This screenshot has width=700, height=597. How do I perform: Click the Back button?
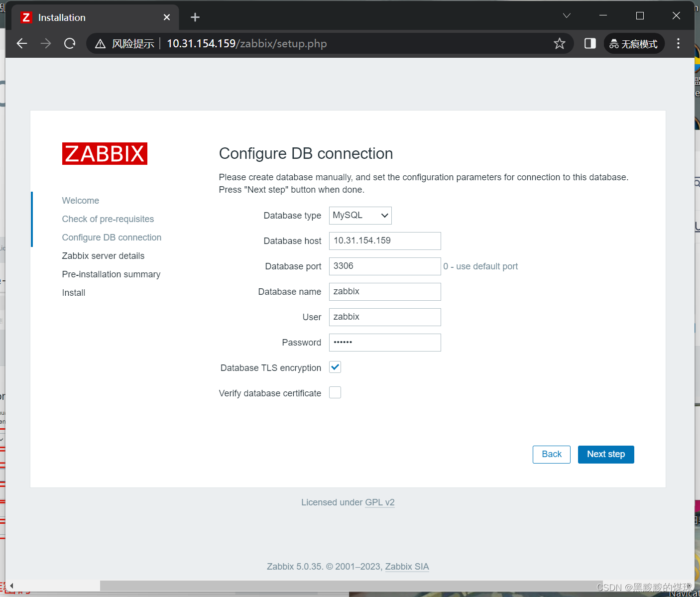pyautogui.click(x=551, y=454)
